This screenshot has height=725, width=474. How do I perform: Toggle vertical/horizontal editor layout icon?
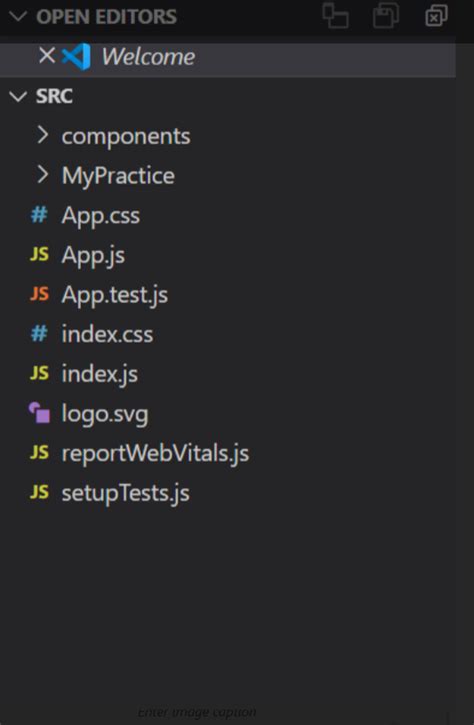coord(335,16)
